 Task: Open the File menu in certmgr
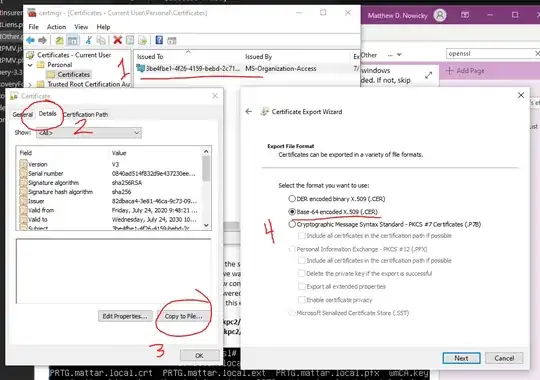click(33, 27)
